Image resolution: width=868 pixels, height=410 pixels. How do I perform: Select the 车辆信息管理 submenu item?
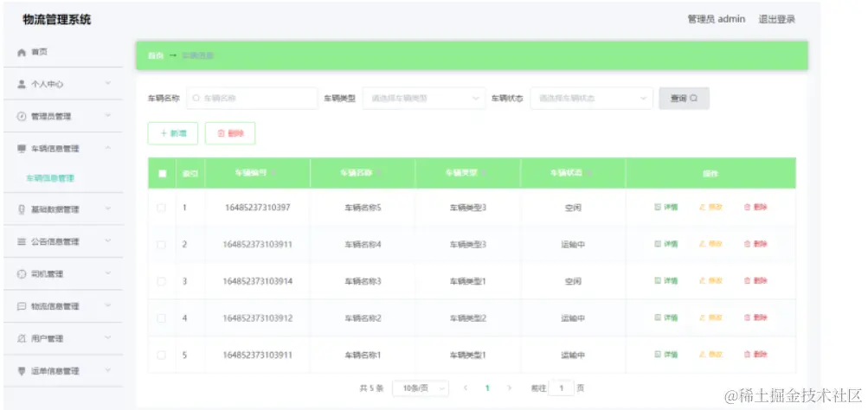(50, 178)
